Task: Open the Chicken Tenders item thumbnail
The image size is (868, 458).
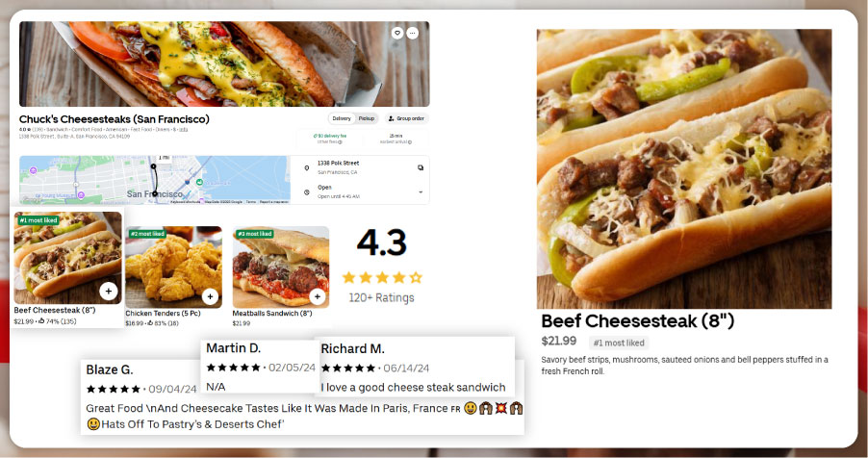Action: 174,267
